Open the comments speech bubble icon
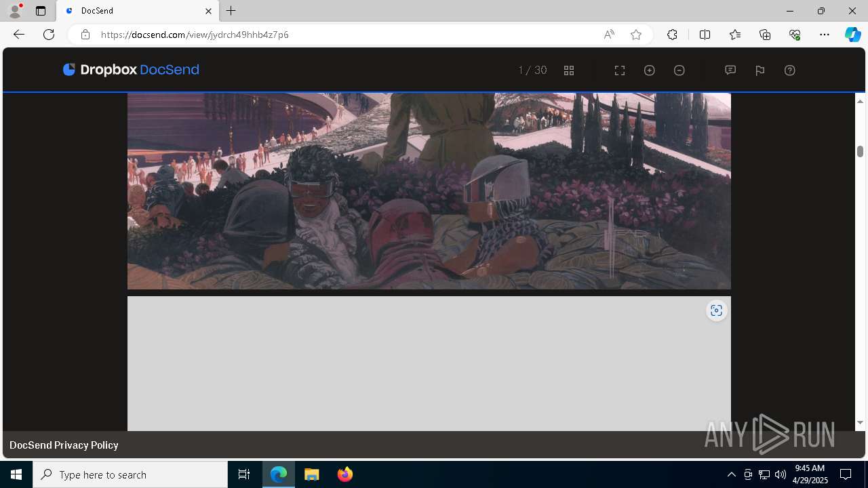Screen dimensions: 868x488 point(730,70)
